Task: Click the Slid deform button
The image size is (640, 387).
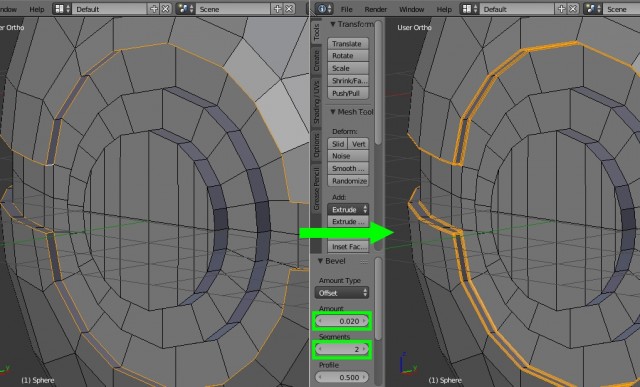Action: pos(338,144)
